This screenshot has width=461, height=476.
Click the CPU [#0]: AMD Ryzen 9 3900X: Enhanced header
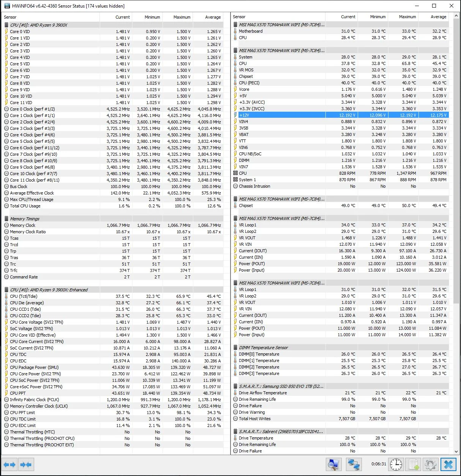point(113,290)
